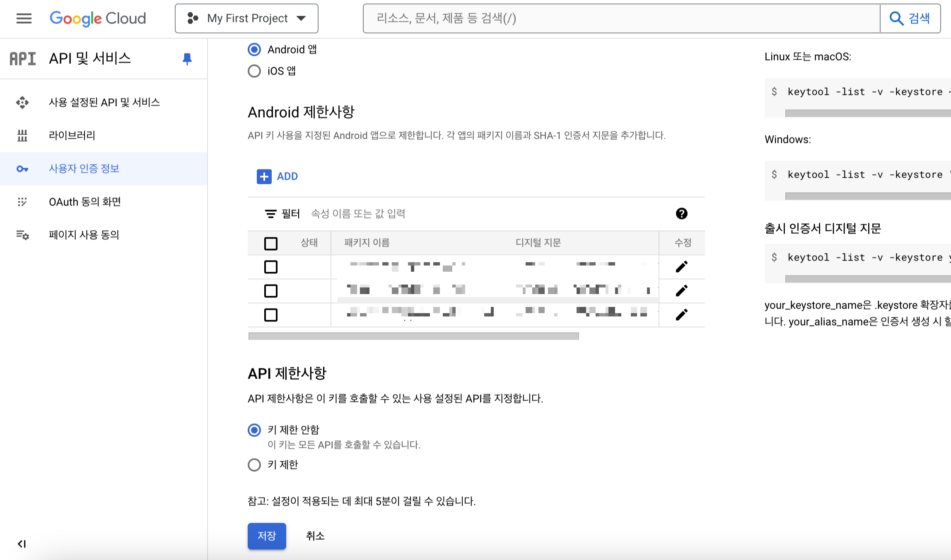Screen dimensions: 951x560
Task: Open the hamburger navigation menu
Action: (24, 18)
